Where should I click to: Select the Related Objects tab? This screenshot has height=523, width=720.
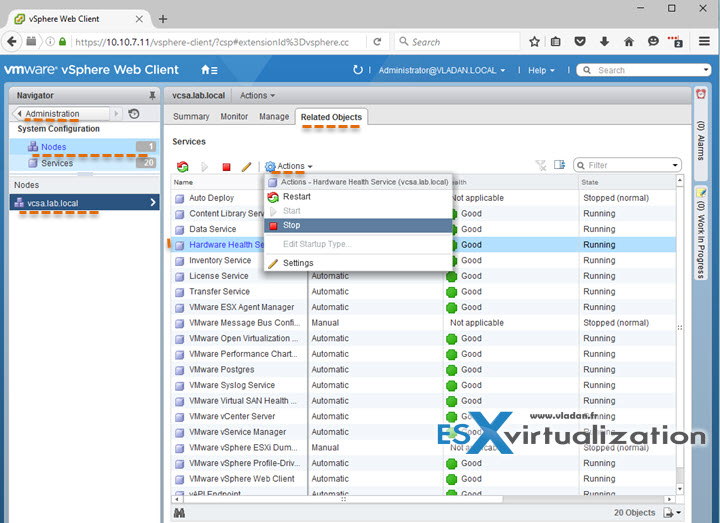click(331, 117)
